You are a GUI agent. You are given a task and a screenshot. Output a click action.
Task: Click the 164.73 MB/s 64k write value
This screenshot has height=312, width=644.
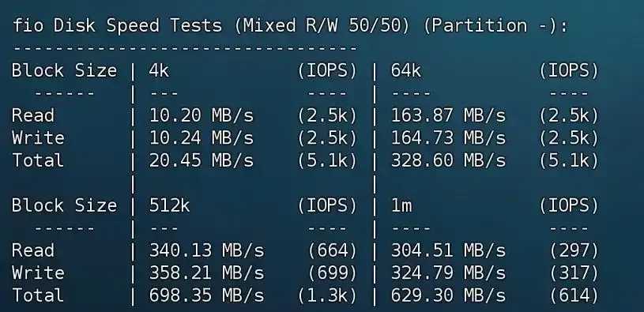[448, 138]
